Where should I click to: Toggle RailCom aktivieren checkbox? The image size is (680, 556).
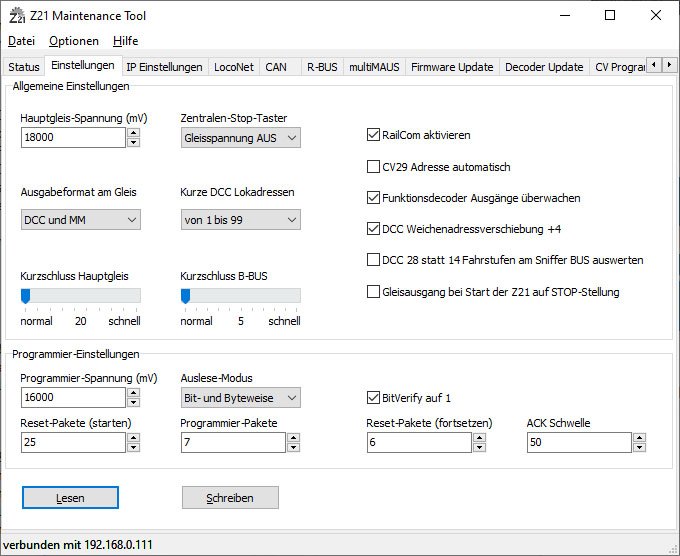[x=373, y=135]
